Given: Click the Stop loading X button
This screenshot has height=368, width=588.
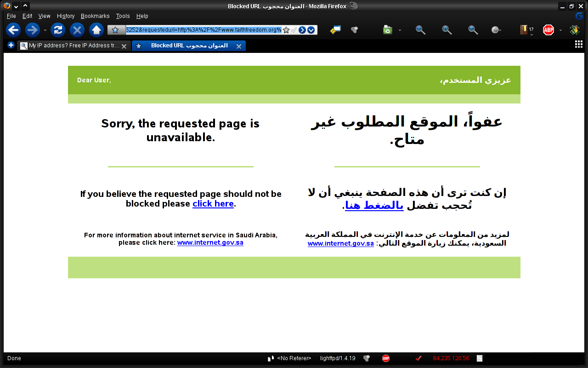Looking at the screenshot, I should click(x=77, y=30).
